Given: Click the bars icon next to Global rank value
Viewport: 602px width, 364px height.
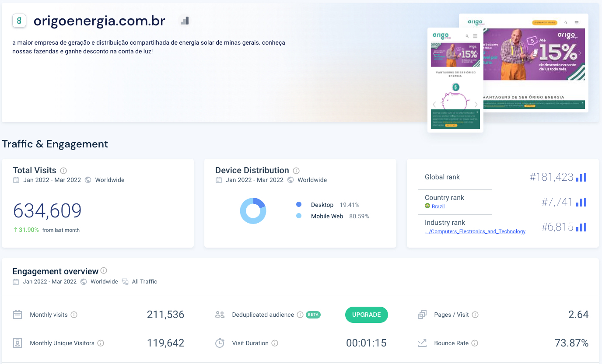Looking at the screenshot, I should 581,177.
